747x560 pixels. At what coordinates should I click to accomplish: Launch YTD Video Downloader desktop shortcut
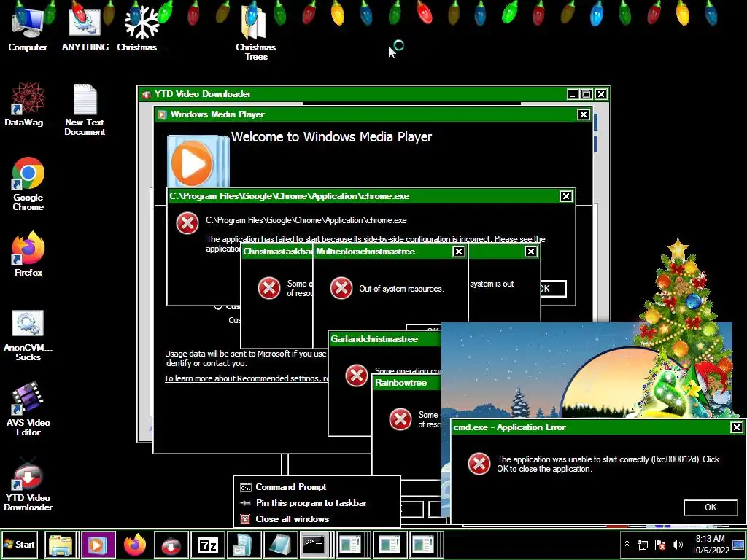[28, 484]
